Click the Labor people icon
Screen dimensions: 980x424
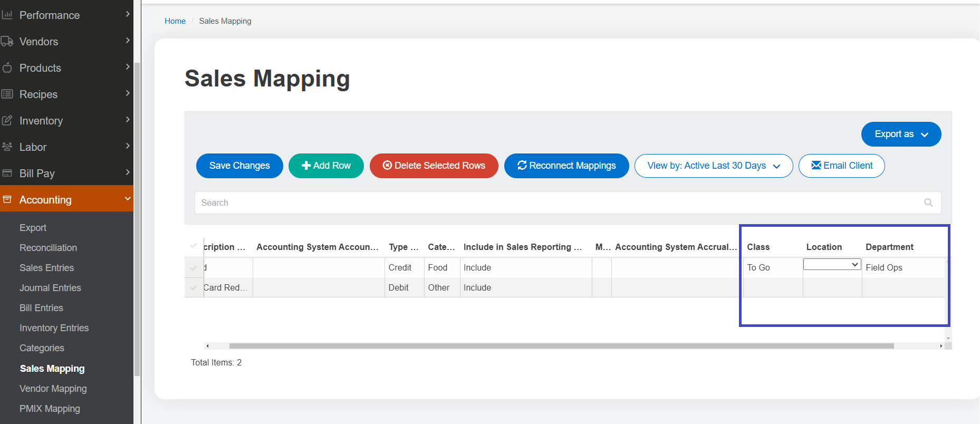(x=7, y=147)
